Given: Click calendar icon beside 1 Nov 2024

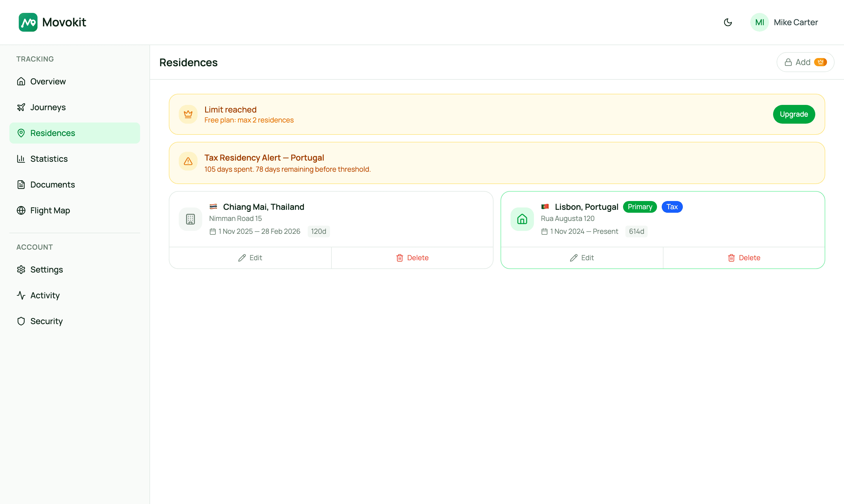Looking at the screenshot, I should [544, 231].
